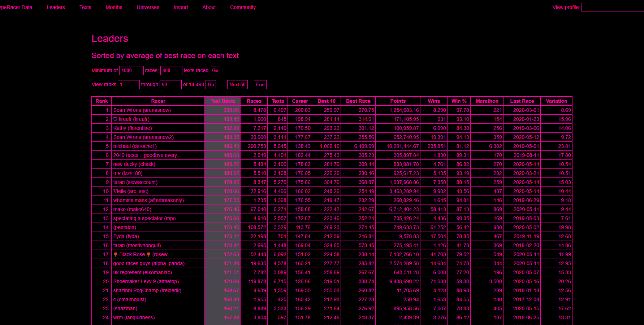
Task: View mako (mako640) racer profile
Action: (x=131, y=209)
